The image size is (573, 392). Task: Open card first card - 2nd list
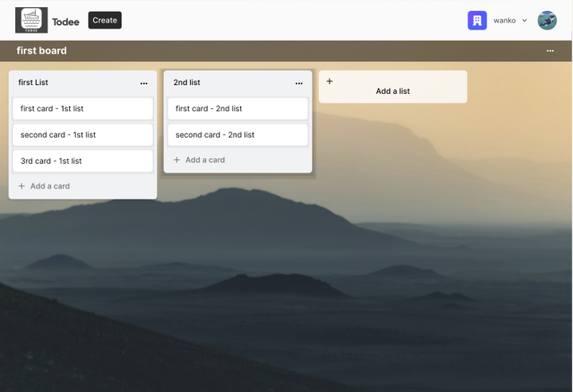coord(237,108)
